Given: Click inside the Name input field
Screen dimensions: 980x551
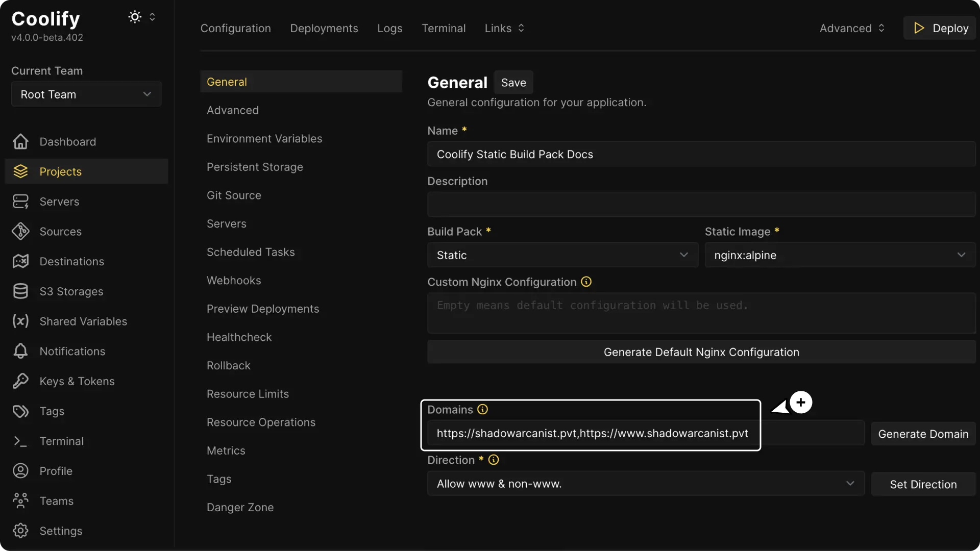Looking at the screenshot, I should pos(699,154).
